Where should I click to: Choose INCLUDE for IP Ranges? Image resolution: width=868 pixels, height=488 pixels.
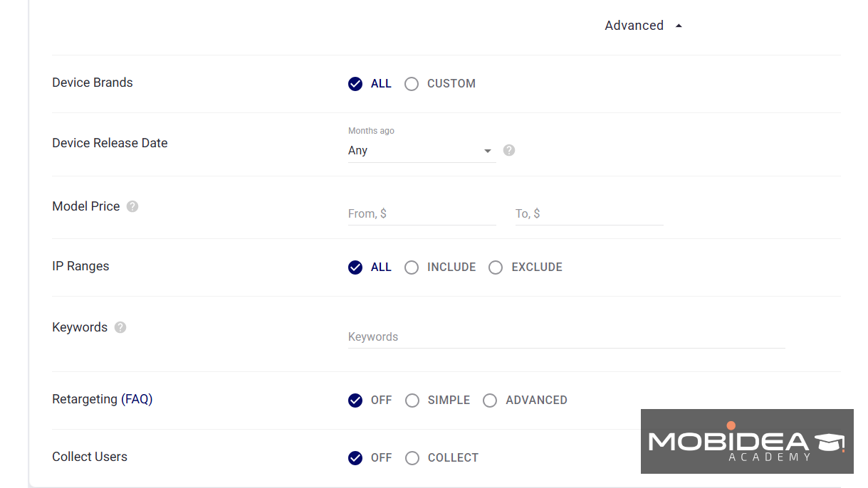coord(412,267)
